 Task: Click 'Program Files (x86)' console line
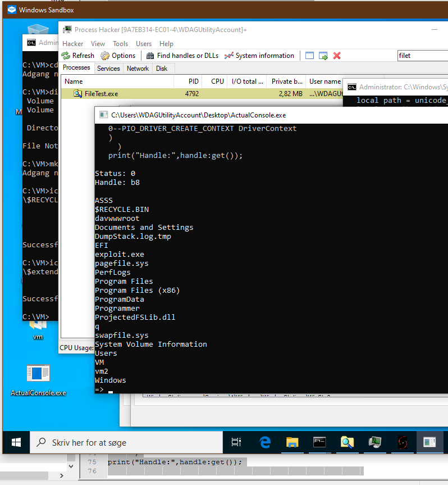coord(137,291)
